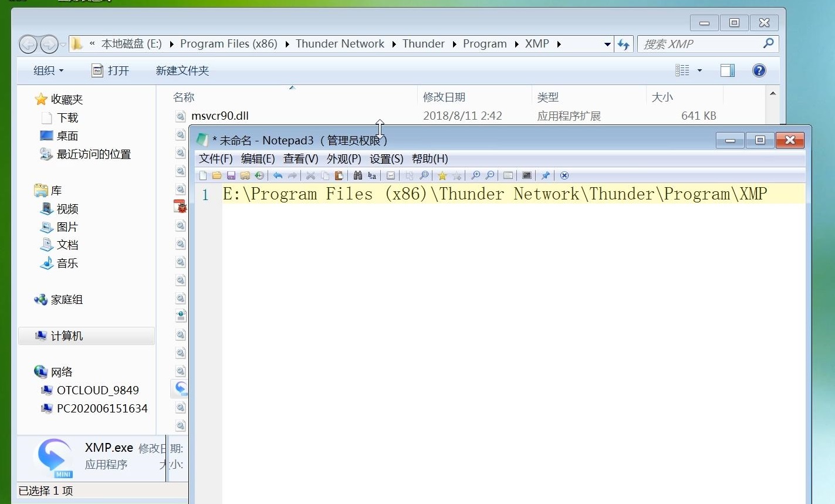Save the document using the purple floppy icon
835x504 pixels.
[x=231, y=175]
